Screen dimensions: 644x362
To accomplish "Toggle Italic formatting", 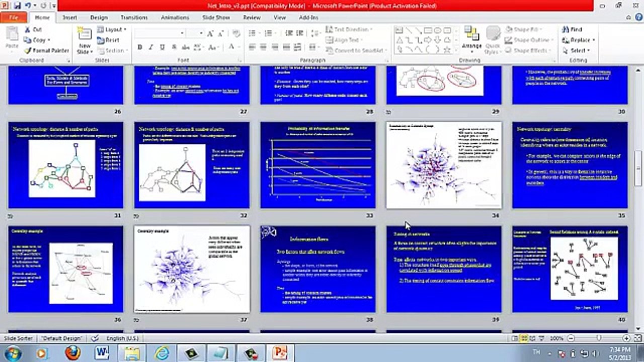I will point(150,47).
